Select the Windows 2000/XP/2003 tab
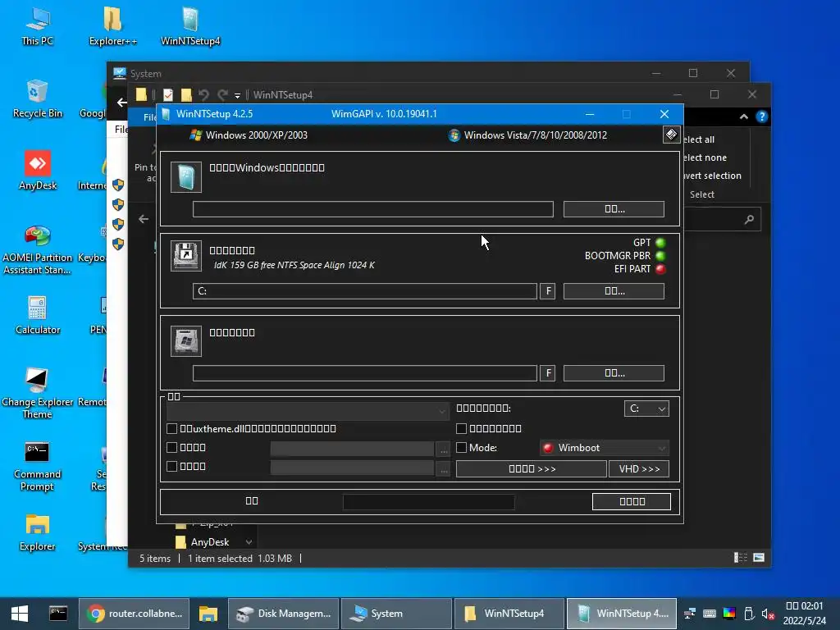 click(x=249, y=135)
